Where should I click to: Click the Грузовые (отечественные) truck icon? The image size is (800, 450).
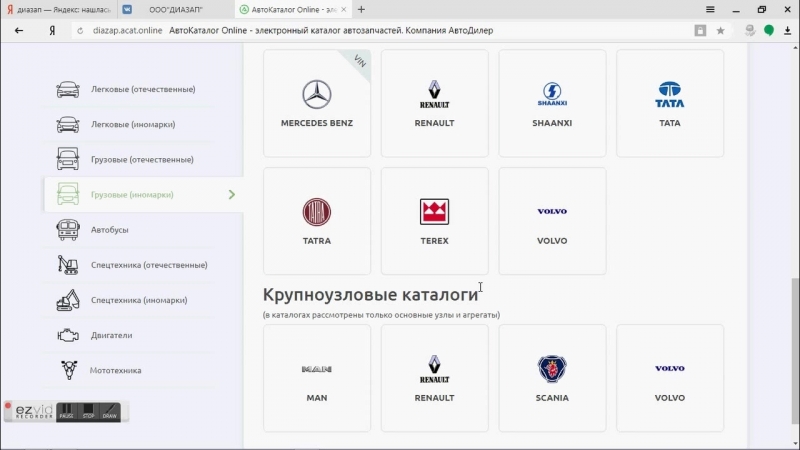68,159
